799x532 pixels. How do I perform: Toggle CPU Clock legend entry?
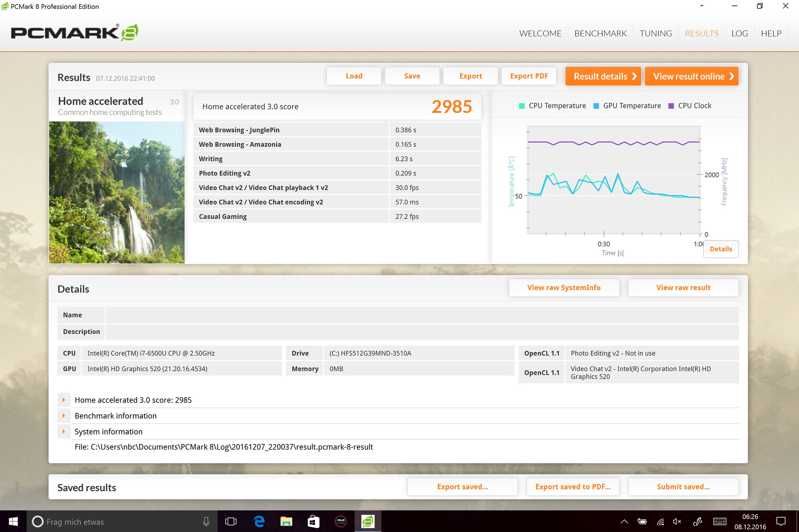[689, 106]
